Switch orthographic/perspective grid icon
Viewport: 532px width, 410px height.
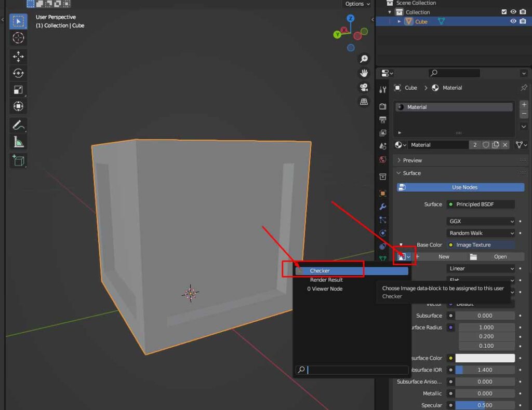coord(364,102)
